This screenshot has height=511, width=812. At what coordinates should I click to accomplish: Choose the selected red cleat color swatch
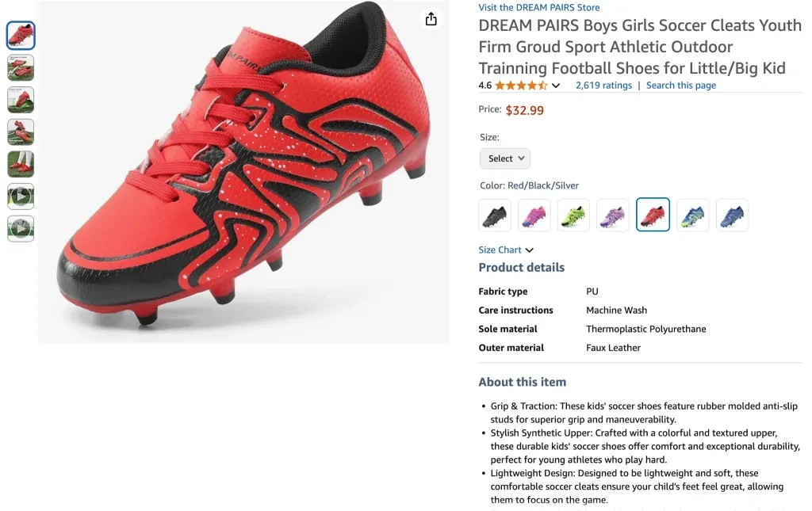(x=653, y=215)
